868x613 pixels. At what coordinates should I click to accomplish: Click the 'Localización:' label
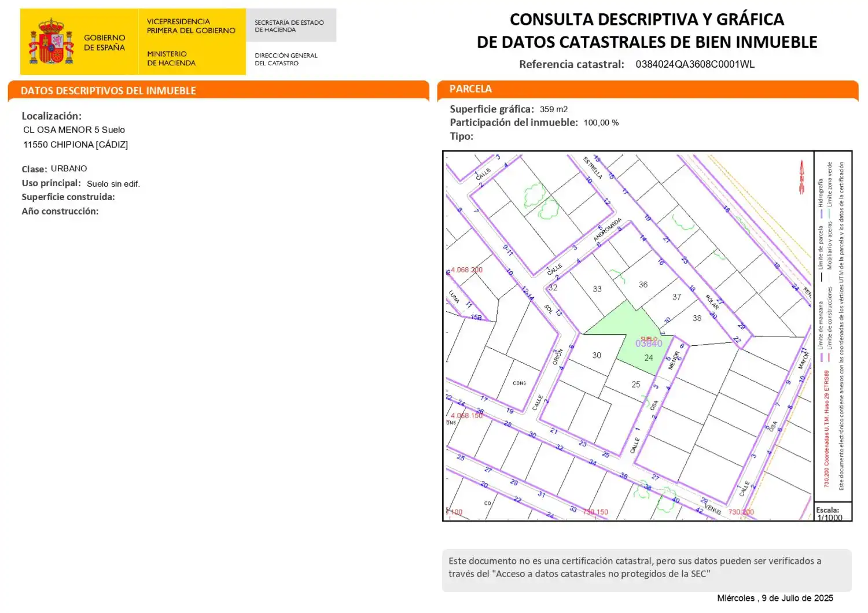52,116
